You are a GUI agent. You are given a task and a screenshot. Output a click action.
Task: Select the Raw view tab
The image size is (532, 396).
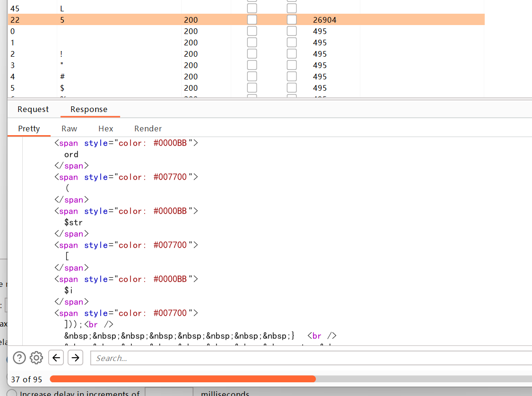69,129
